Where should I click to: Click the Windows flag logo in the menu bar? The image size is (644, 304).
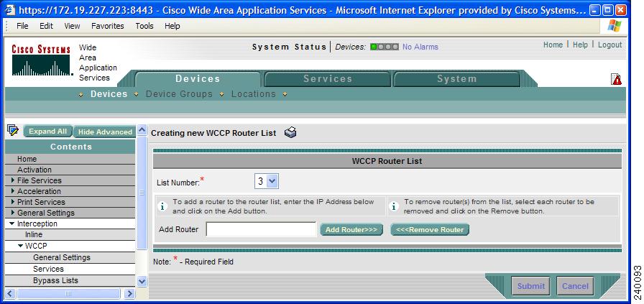(615, 25)
